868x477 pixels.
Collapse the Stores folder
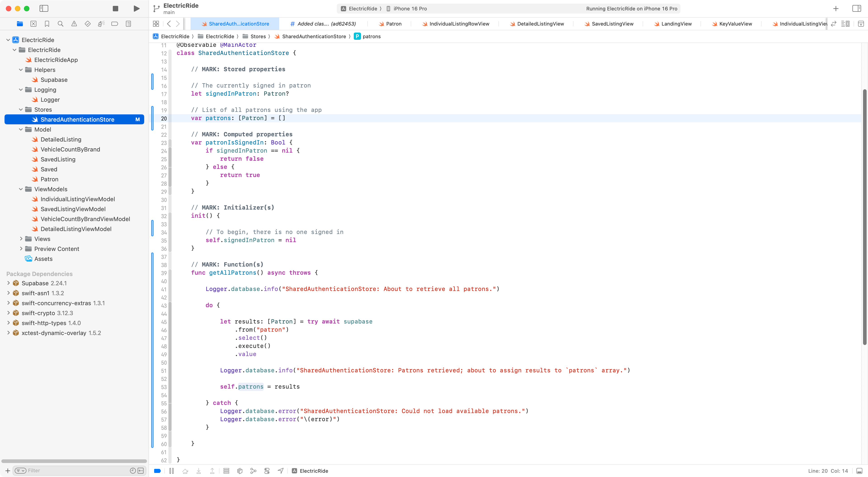(x=21, y=110)
